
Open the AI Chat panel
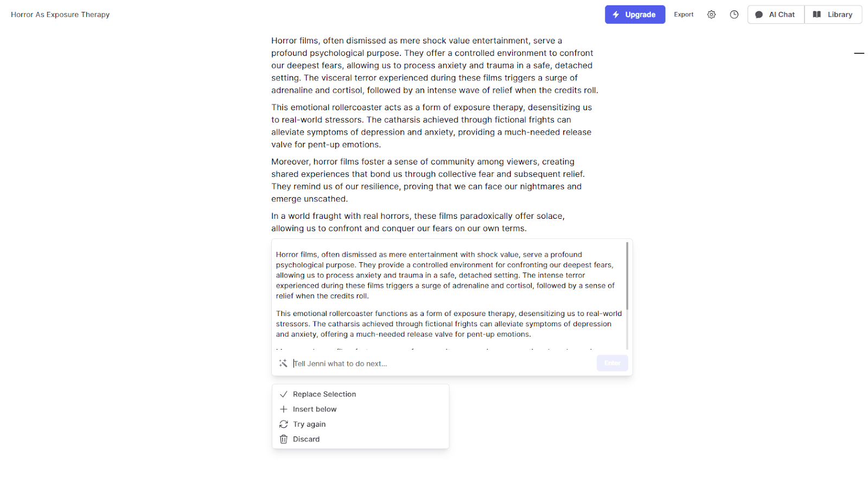pyautogui.click(x=775, y=15)
